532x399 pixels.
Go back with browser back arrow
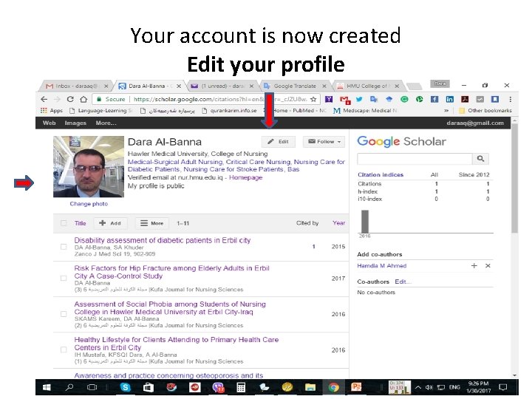tap(44, 99)
